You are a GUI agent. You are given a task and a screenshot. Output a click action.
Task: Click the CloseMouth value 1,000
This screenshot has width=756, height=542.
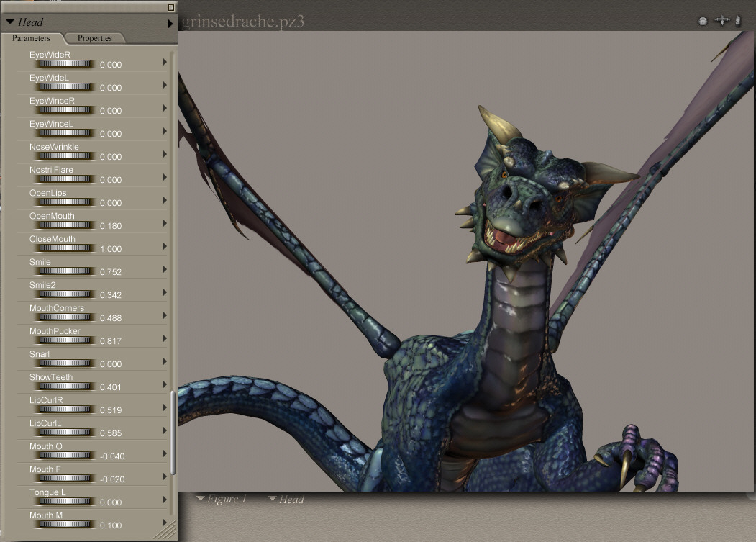pos(111,249)
